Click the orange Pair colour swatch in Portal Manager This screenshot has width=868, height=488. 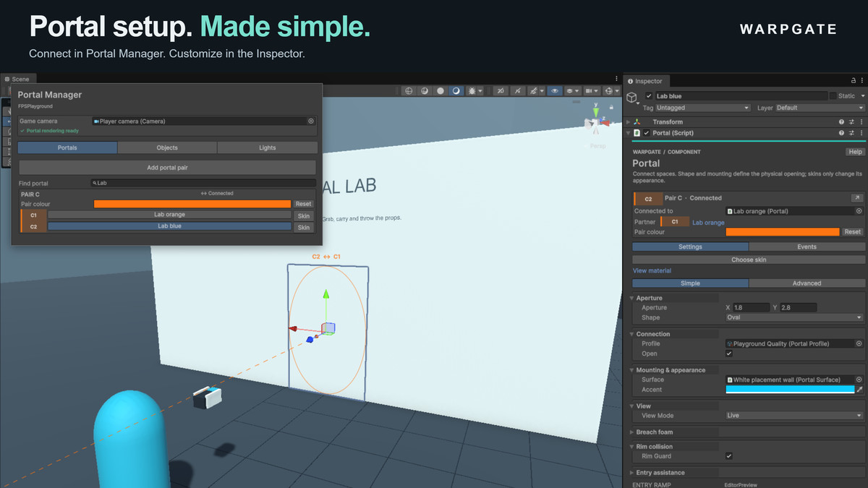pyautogui.click(x=192, y=204)
